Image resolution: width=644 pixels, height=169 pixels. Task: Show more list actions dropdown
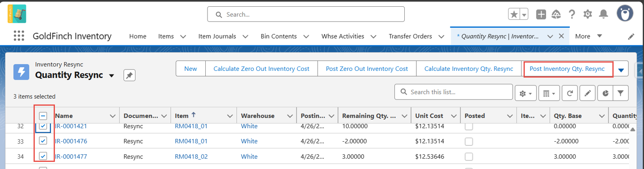[x=621, y=69]
